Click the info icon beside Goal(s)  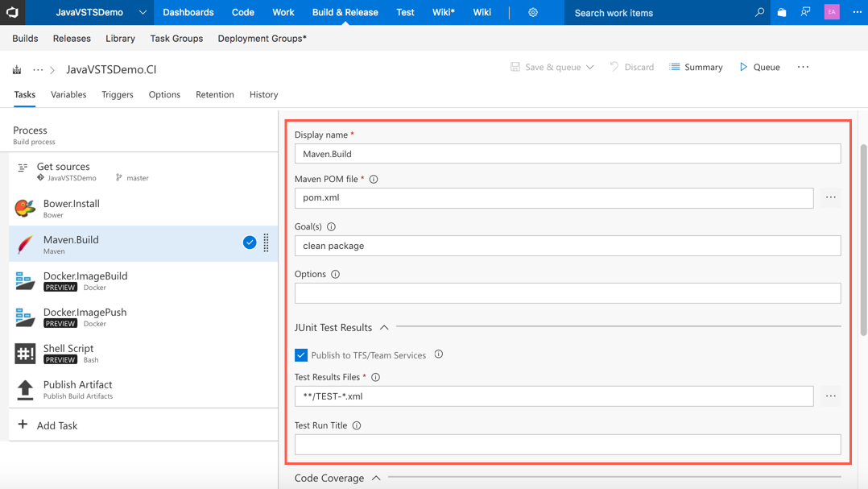(331, 226)
